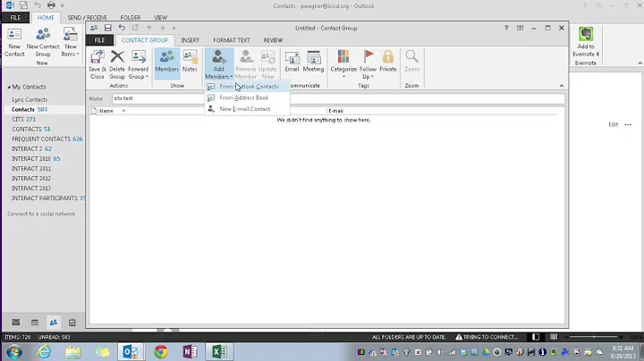Click the Contact Group help question mark
This screenshot has height=361, width=644.
coord(506,28)
